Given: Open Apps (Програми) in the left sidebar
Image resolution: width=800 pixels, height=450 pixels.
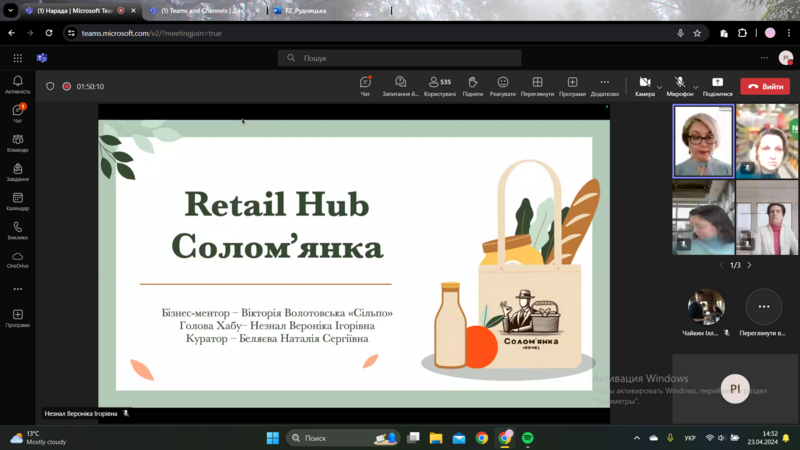Looking at the screenshot, I should pyautogui.click(x=17, y=318).
